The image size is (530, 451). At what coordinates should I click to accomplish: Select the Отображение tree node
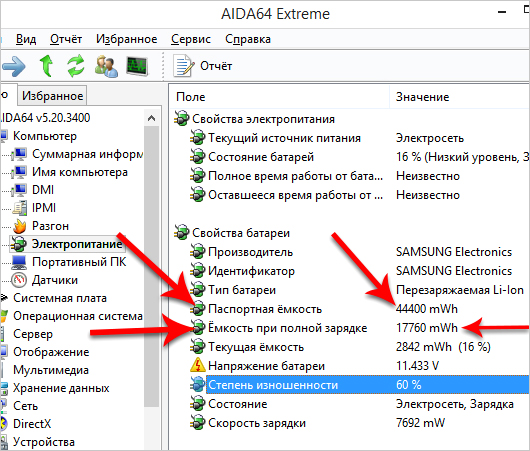(x=51, y=352)
